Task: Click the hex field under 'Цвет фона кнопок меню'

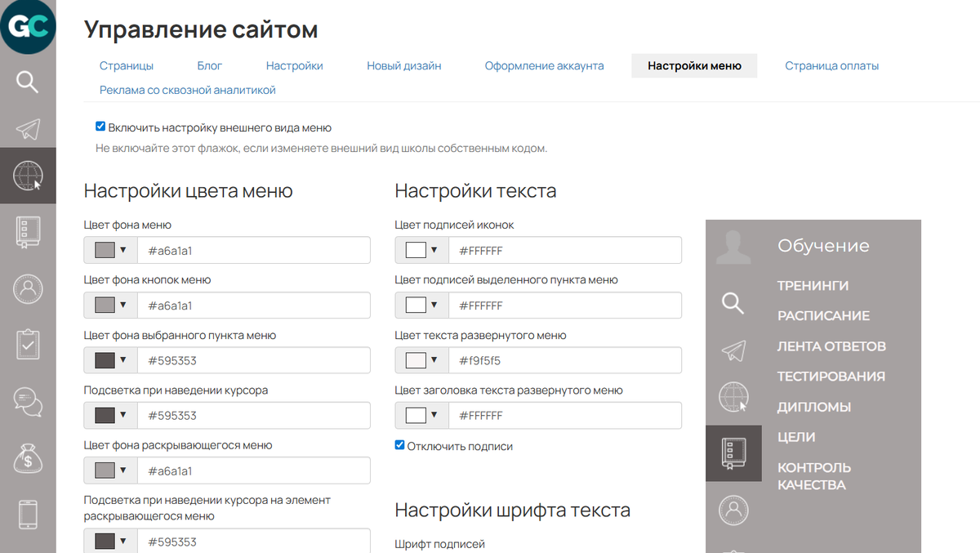Action: click(x=254, y=305)
